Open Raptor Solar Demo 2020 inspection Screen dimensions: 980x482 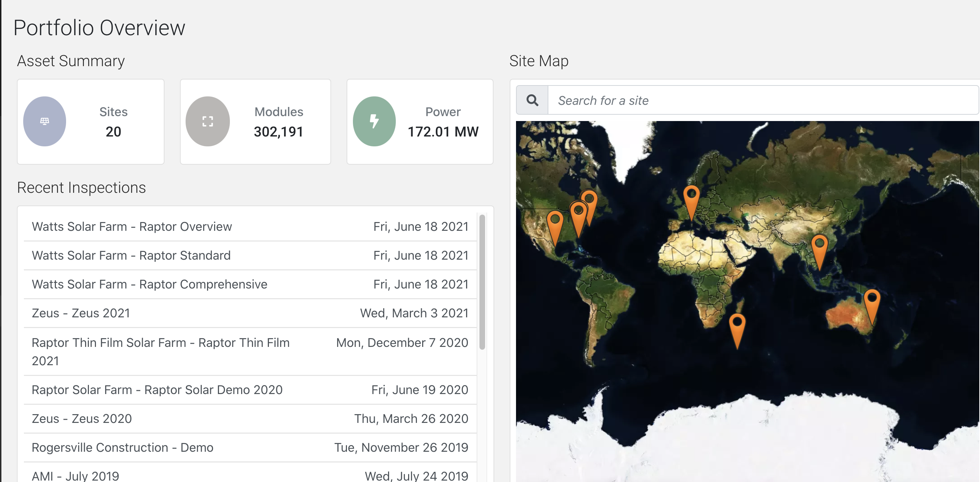coord(250,390)
